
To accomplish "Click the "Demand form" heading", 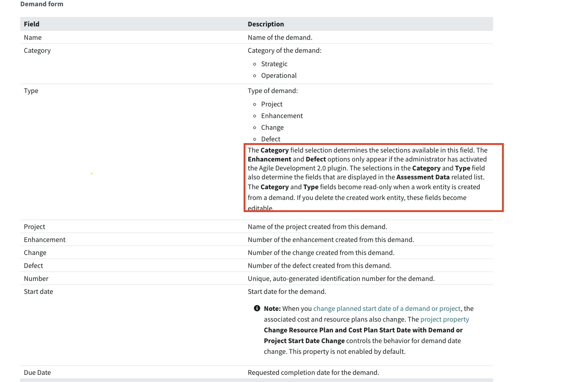I will click(x=42, y=4).
